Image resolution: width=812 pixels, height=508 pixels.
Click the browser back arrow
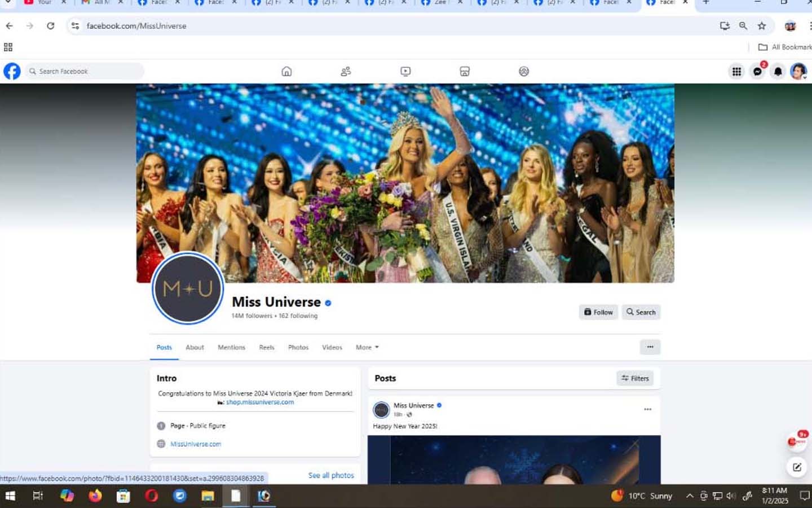(x=10, y=26)
